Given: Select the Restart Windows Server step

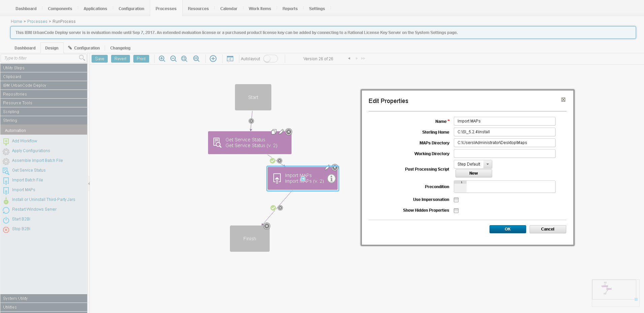Looking at the screenshot, I should coord(34,209).
